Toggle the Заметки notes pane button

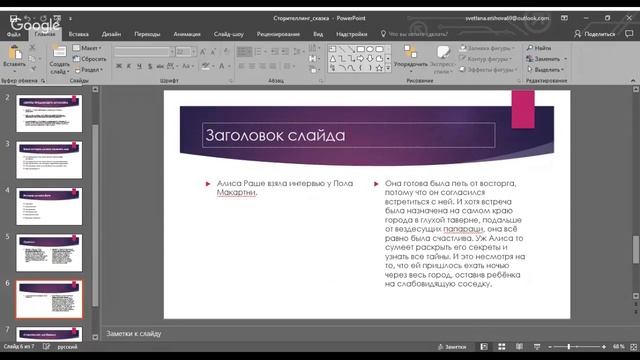coord(452,347)
